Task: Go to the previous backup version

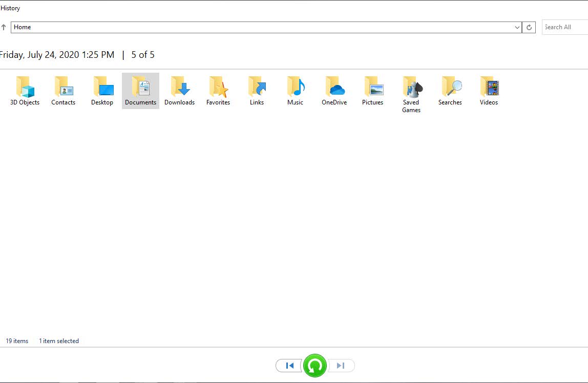Action: point(289,366)
